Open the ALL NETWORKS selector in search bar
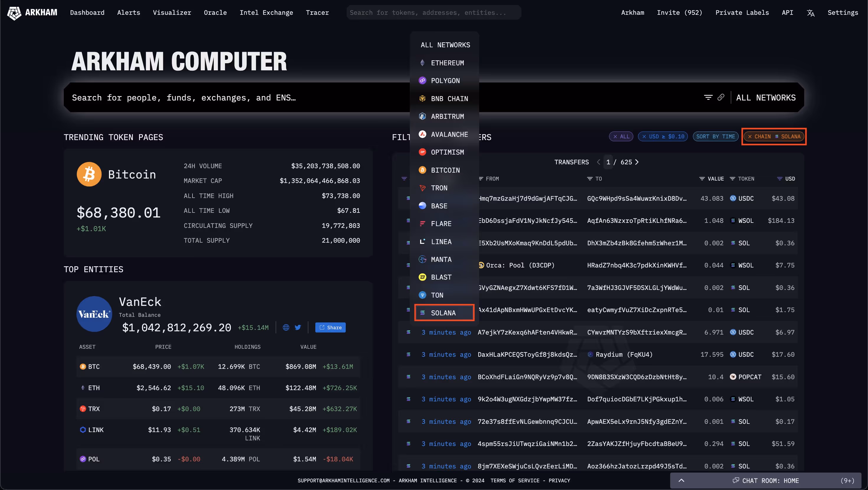868x490 pixels. pos(766,98)
